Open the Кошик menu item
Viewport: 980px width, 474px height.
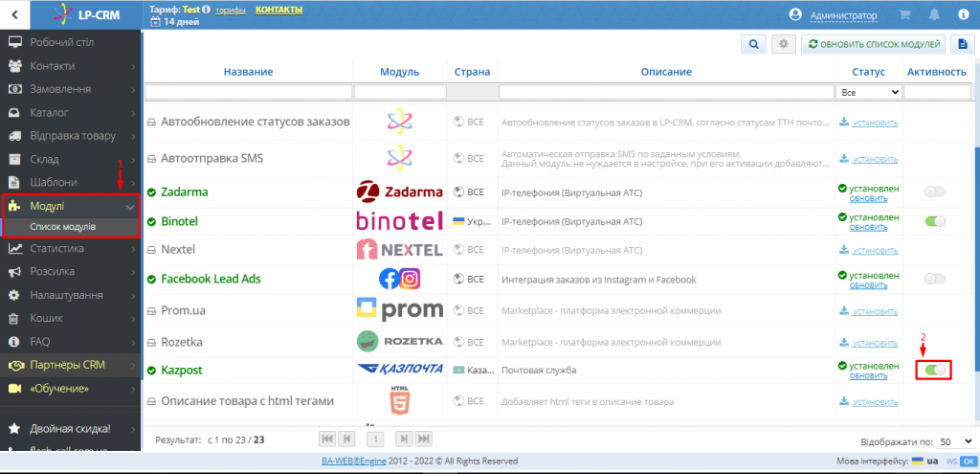[71, 318]
